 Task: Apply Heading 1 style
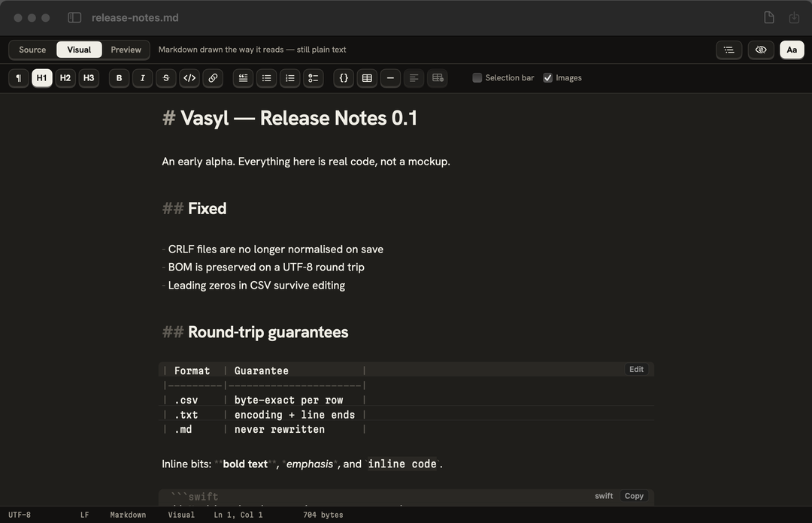pyautogui.click(x=42, y=77)
